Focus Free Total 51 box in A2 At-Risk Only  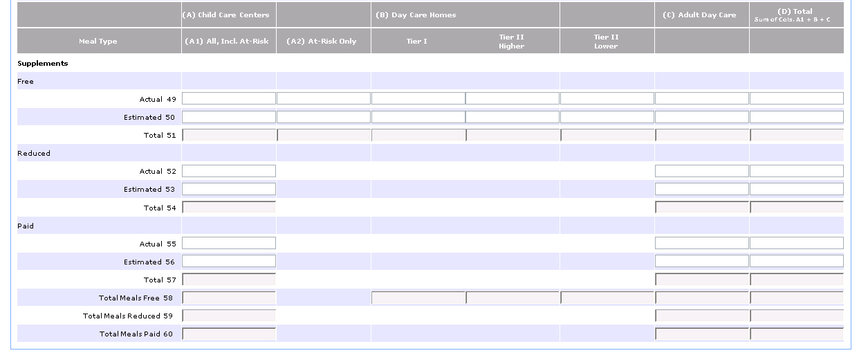324,135
